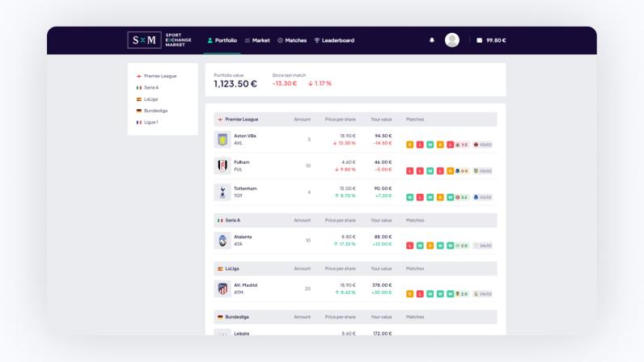Click the Aston Villa club crest
The height and width of the screenshot is (362, 644).
[x=222, y=140]
